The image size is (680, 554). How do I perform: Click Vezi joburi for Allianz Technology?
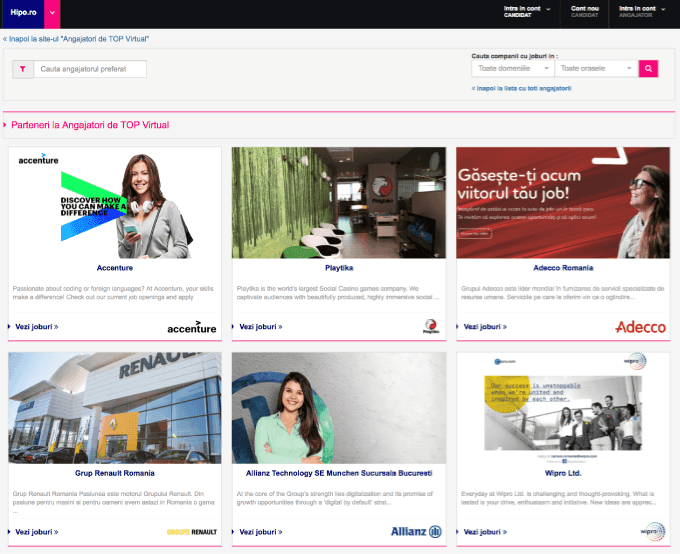click(261, 532)
